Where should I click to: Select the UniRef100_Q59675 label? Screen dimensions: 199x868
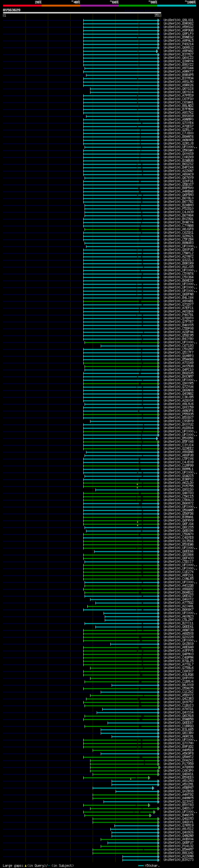point(178,689)
